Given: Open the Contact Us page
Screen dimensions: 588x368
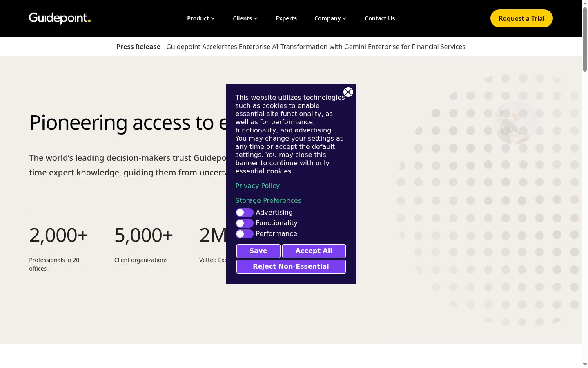Looking at the screenshot, I should 380,18.
